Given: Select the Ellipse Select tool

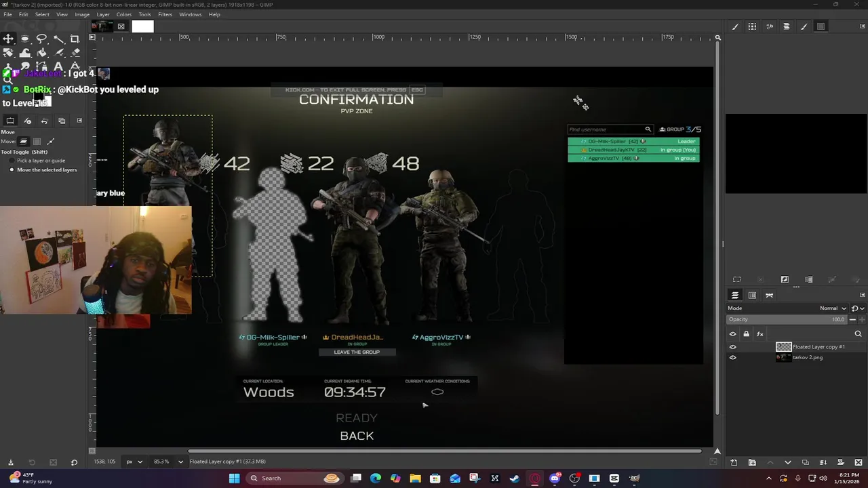Looking at the screenshot, I should pyautogui.click(x=25, y=39).
